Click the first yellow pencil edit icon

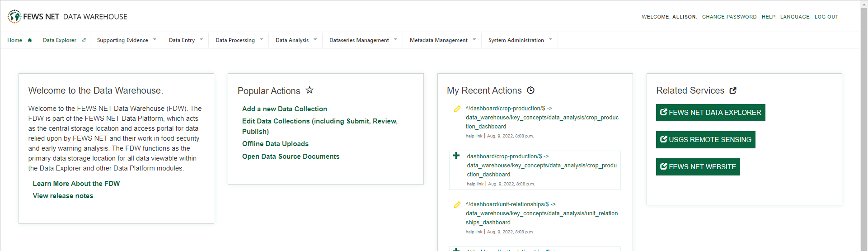(457, 109)
